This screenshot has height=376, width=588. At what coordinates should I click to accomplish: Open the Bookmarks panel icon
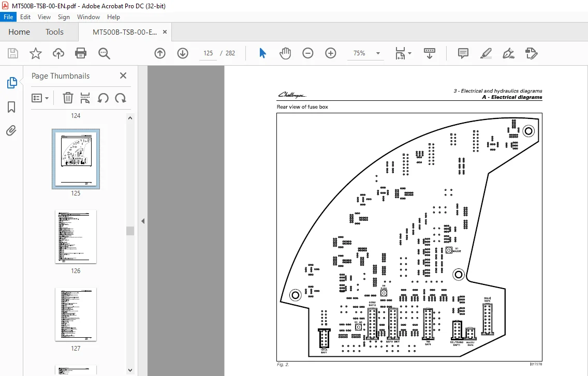pos(11,107)
